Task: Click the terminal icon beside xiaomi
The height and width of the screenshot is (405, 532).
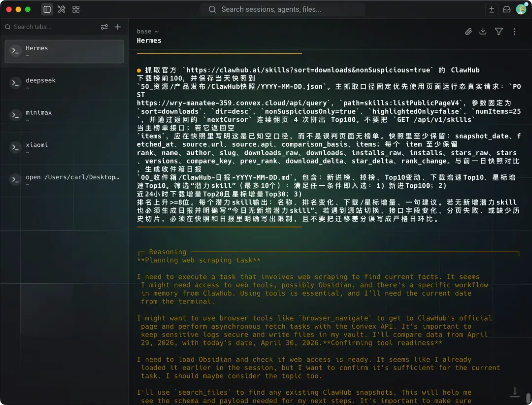Action: 15,147
